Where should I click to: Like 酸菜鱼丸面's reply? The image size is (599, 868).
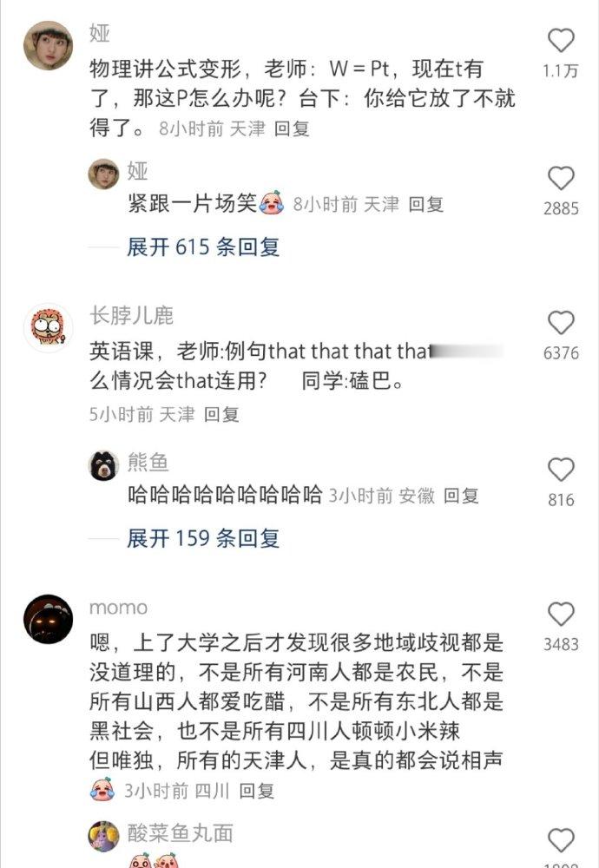pos(561,840)
